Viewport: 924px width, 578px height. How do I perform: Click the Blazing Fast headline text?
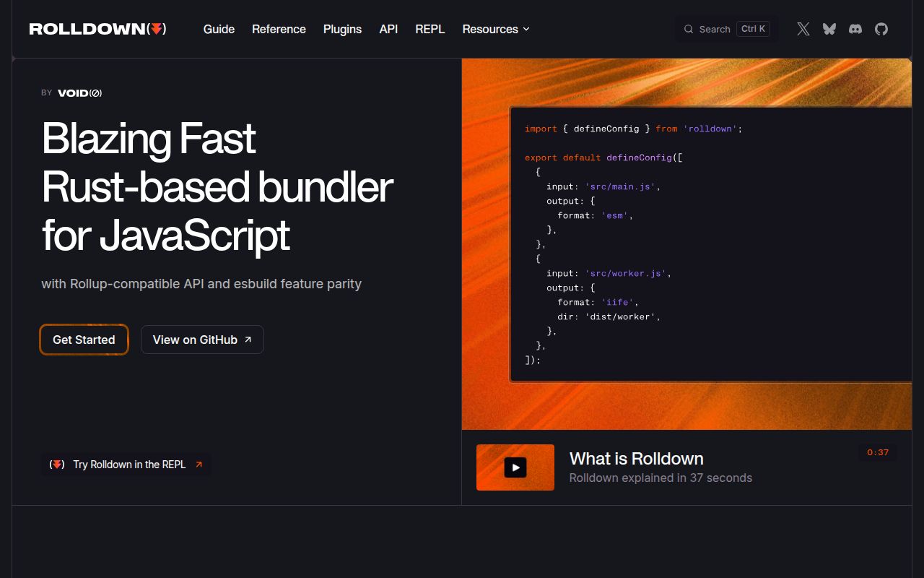click(x=149, y=138)
